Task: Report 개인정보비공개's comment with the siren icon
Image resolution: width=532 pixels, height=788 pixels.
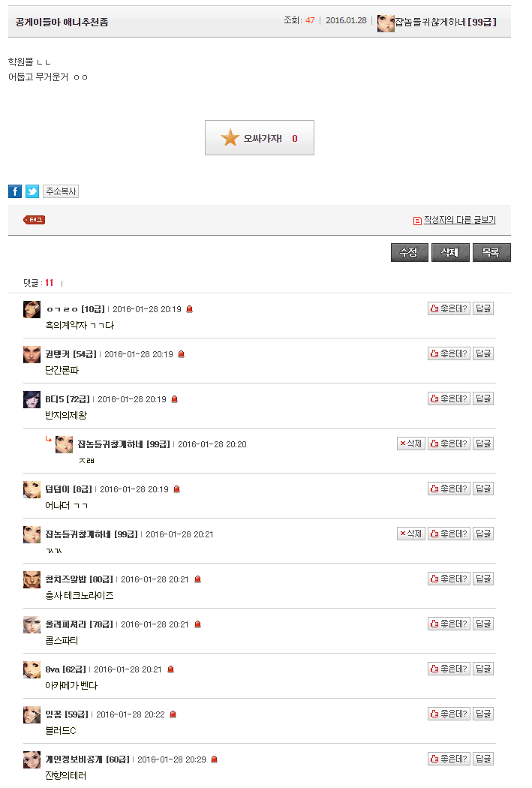Action: (214, 759)
